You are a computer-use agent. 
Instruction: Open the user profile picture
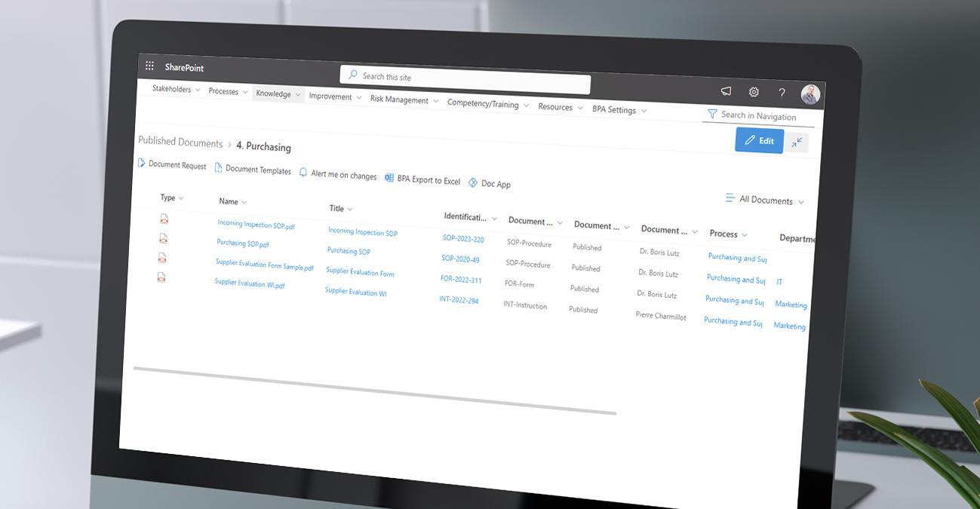(x=810, y=94)
